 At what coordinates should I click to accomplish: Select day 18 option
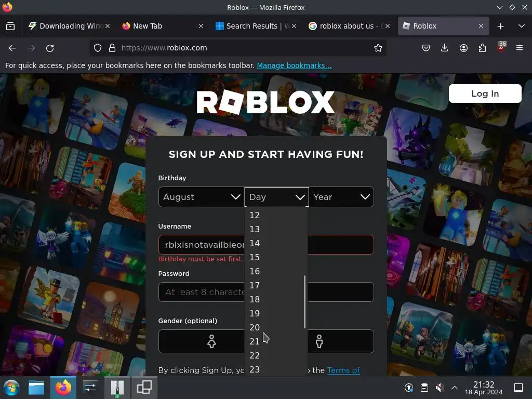coord(276,299)
